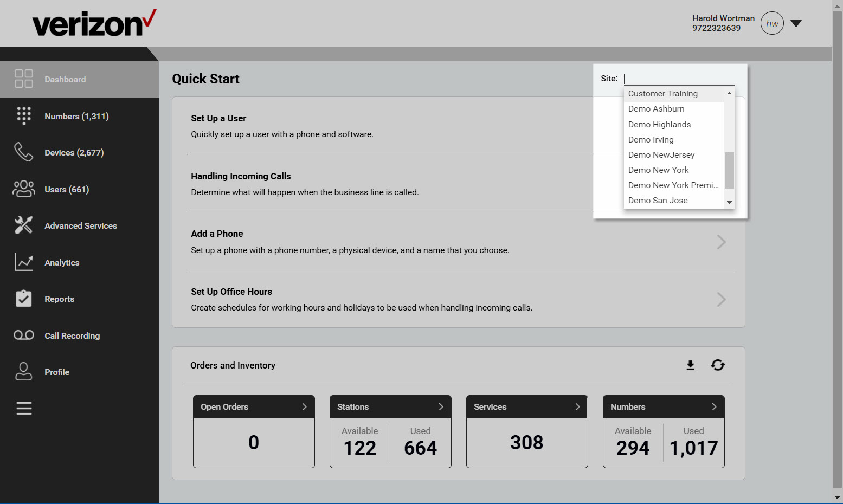Screen dimensions: 843x504
Task: Select Demo Irving site option
Action: 674,139
